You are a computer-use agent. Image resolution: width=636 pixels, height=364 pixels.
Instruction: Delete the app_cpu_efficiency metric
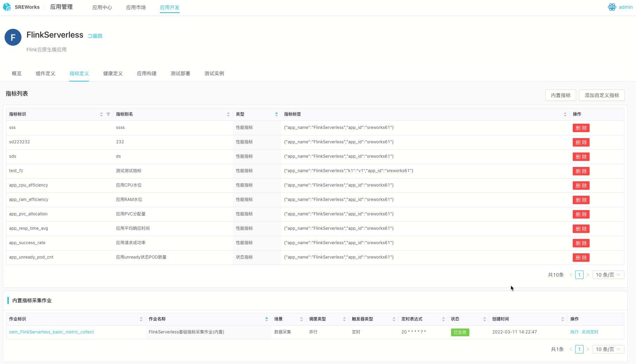coord(581,186)
